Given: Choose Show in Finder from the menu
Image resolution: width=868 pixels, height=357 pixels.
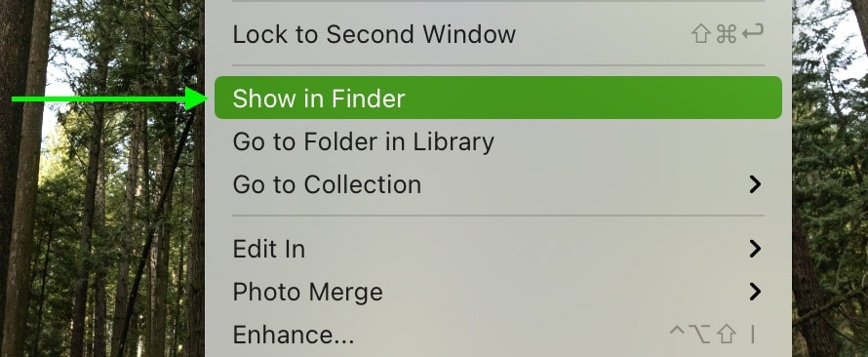Looking at the screenshot, I should [497, 98].
